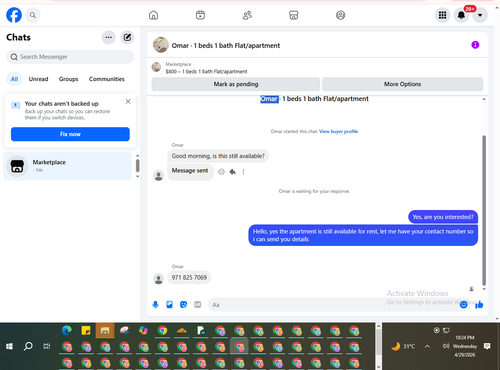Click the volume speaker icon in the tray
This screenshot has width=500, height=370.
[446, 346]
